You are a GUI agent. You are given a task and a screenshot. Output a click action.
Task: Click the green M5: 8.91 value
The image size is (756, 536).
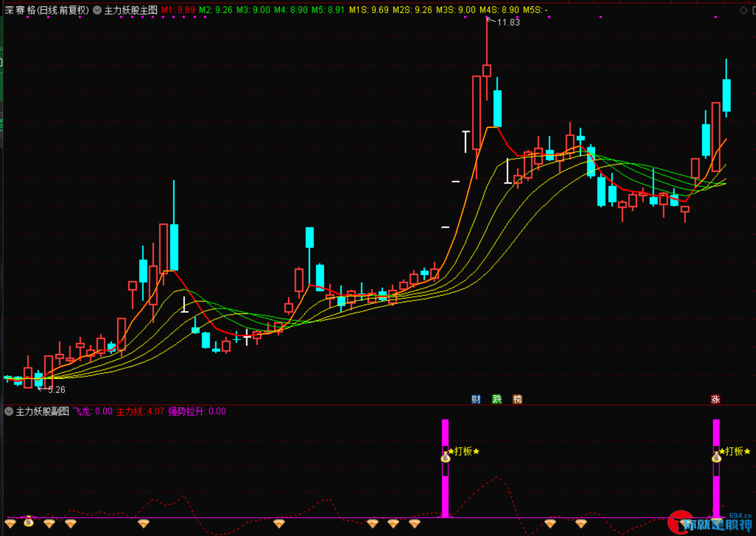328,10
